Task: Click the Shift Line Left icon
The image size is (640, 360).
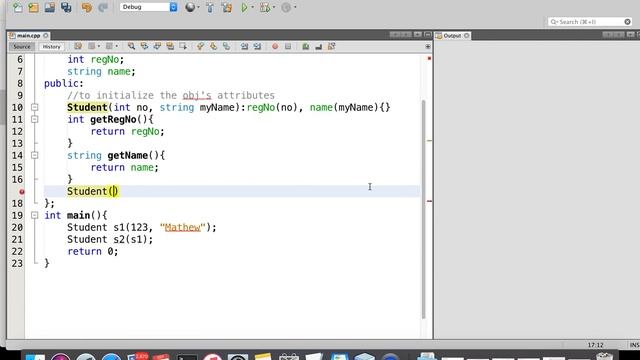Action: pyautogui.click(x=244, y=47)
